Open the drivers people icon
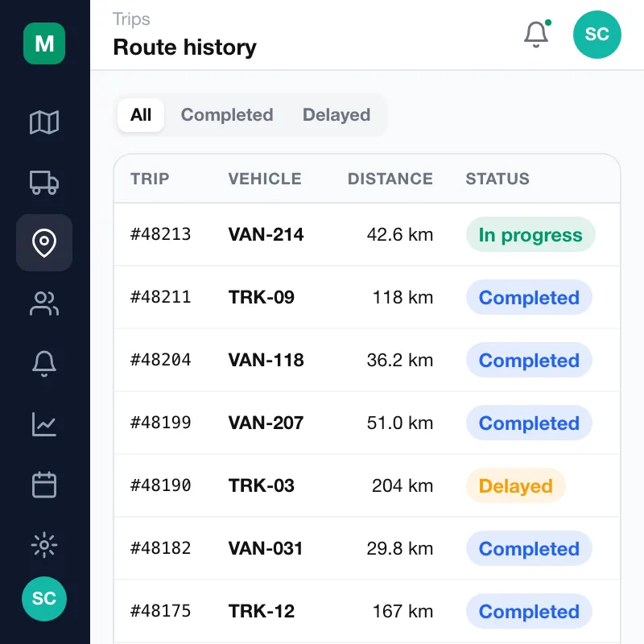Screen dimensions: 644x644 pos(44,303)
